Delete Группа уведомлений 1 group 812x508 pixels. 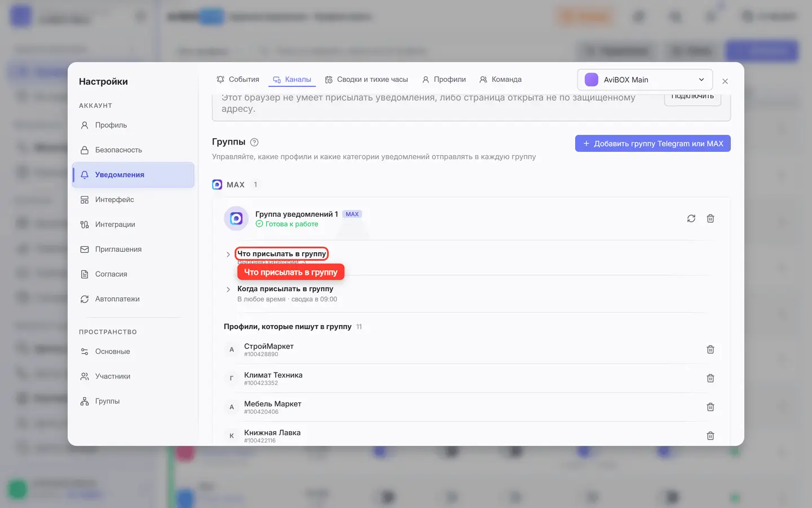(x=710, y=218)
